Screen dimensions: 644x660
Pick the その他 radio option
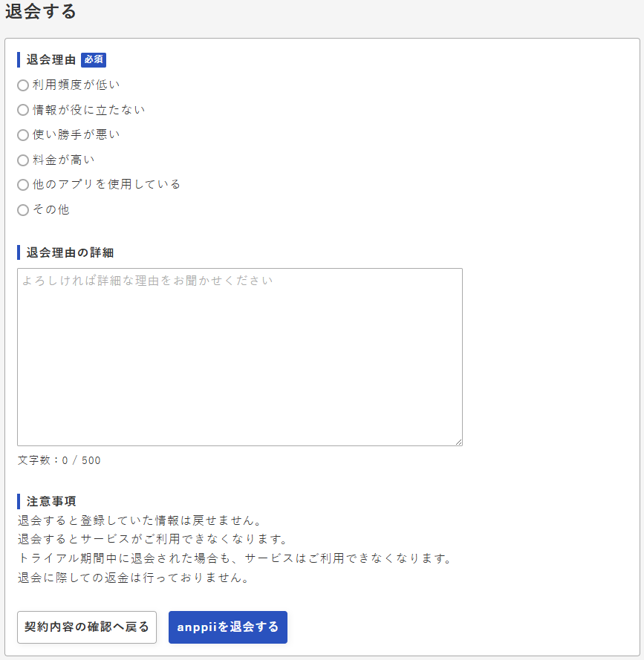pyautogui.click(x=23, y=210)
